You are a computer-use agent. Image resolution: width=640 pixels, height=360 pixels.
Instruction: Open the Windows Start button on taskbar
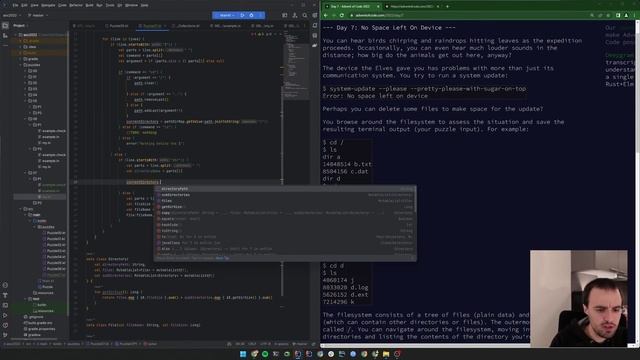pyautogui.click(x=243, y=354)
